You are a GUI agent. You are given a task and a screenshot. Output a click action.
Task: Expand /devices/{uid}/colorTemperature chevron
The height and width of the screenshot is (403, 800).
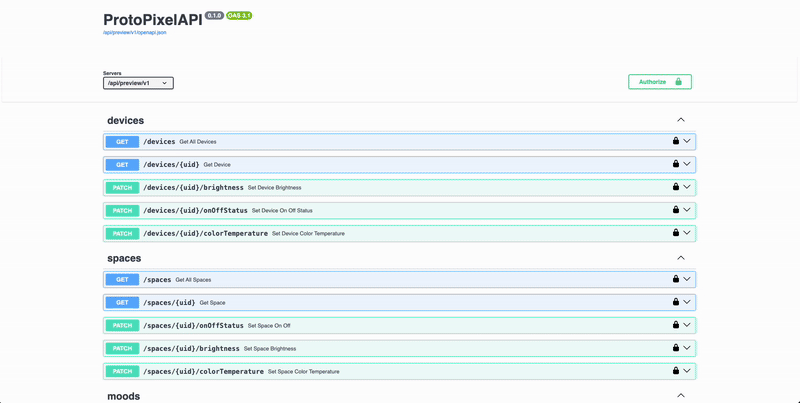click(x=687, y=233)
